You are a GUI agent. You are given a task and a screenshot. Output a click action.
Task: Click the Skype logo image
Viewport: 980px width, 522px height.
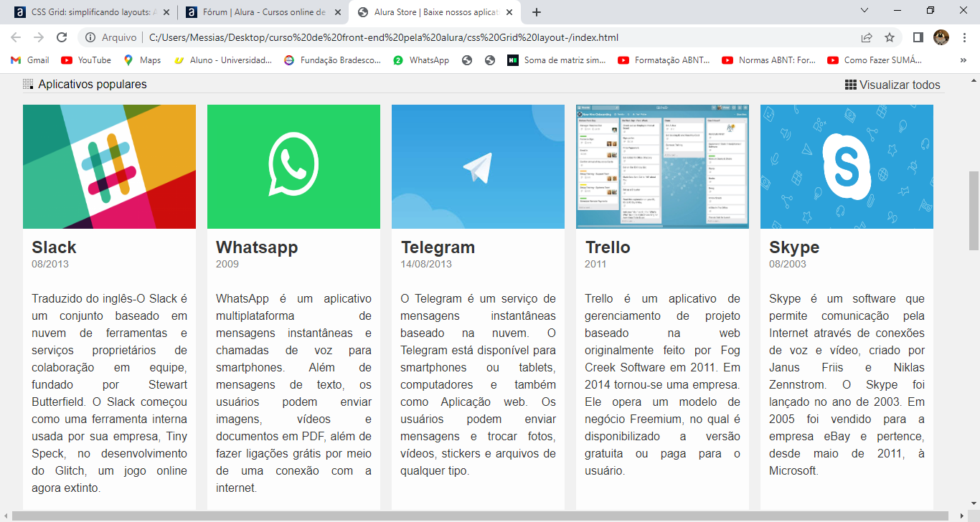coord(847,166)
